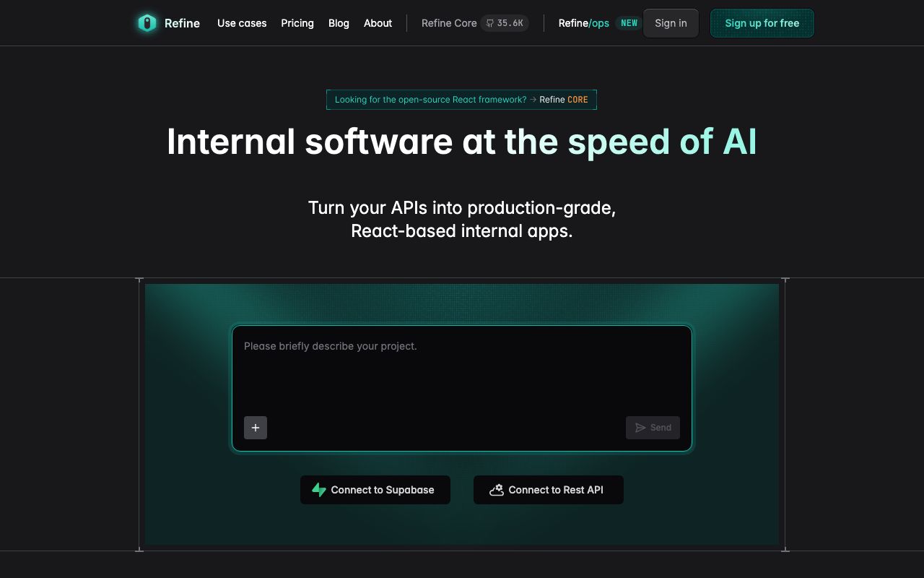The width and height of the screenshot is (924, 578).
Task: Click the open-source React framework banner
Action: tap(461, 100)
